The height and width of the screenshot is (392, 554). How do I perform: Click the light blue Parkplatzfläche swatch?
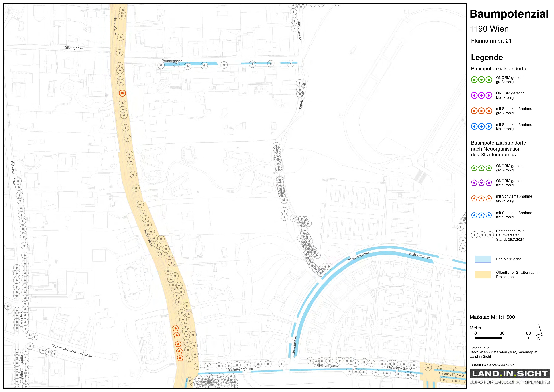483,259
